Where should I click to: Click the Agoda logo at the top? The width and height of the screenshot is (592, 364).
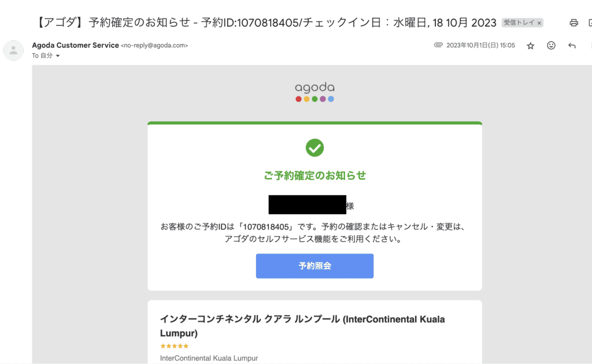314,88
